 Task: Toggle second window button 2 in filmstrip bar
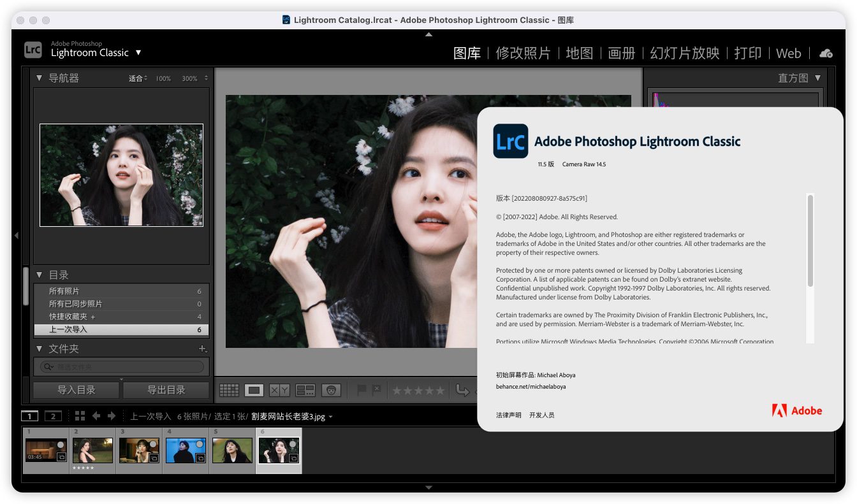[53, 416]
